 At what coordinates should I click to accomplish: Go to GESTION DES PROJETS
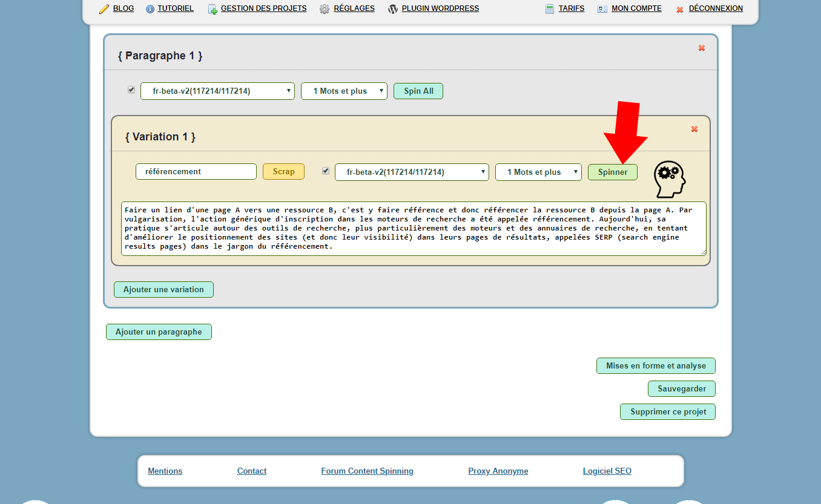[264, 8]
